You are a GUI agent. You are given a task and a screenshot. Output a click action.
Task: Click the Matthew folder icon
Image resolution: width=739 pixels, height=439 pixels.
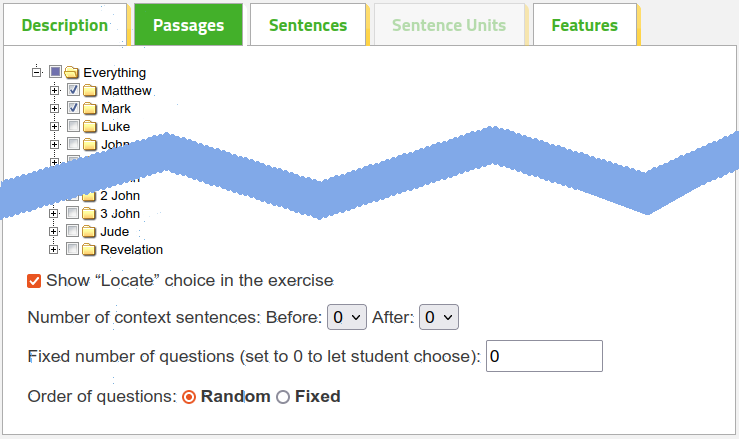[x=90, y=90]
